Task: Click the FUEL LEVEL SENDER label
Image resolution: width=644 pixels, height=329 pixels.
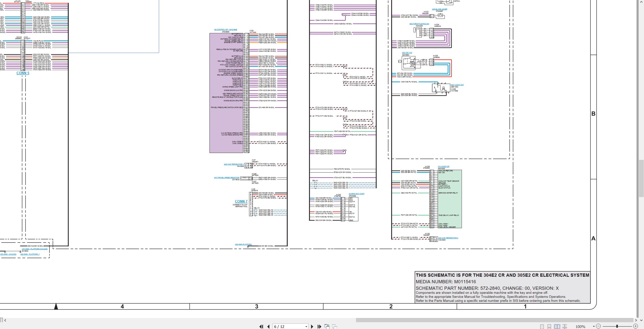Action: (x=447, y=227)
